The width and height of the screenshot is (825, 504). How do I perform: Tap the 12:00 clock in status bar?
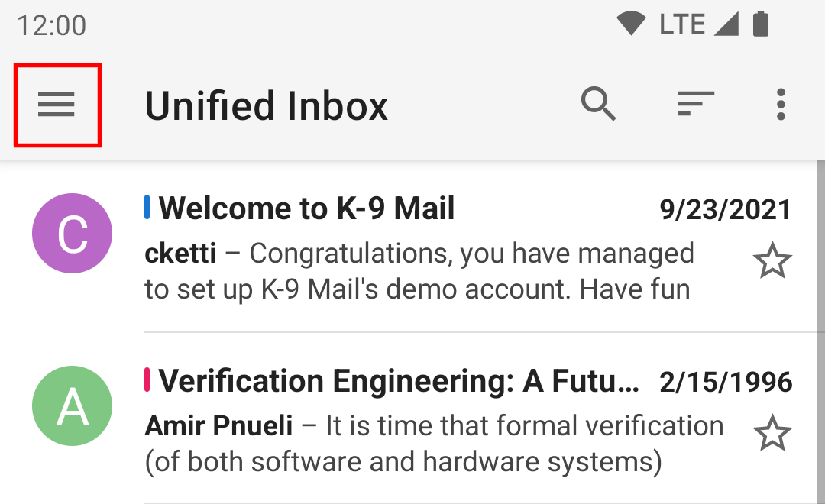[x=52, y=25]
